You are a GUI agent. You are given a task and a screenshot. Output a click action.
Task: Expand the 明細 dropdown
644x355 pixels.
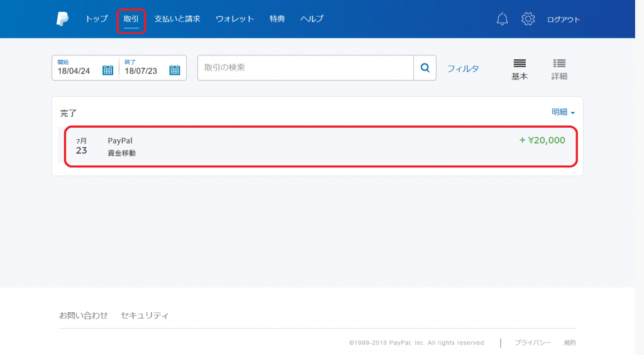tap(563, 112)
